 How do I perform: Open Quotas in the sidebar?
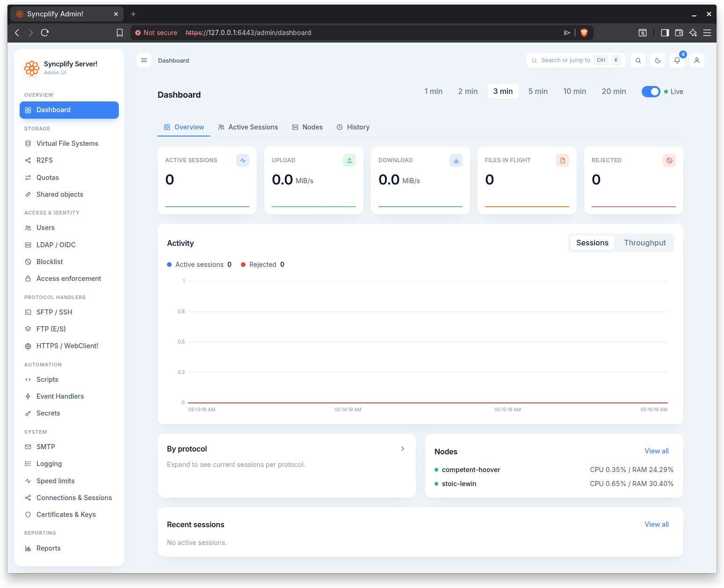pos(69,178)
